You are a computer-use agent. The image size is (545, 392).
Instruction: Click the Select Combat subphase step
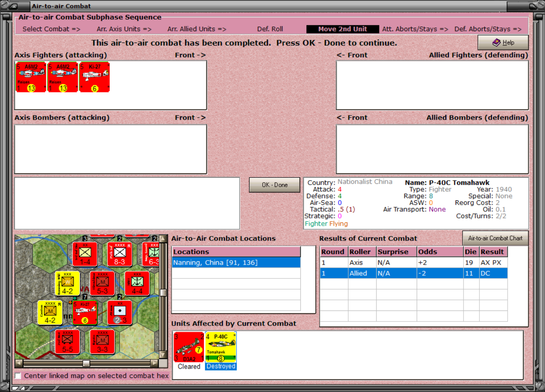pyautogui.click(x=51, y=29)
